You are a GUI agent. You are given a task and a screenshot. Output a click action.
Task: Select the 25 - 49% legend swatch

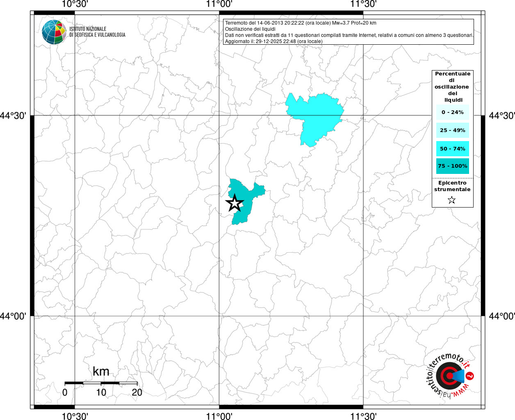pos(453,130)
